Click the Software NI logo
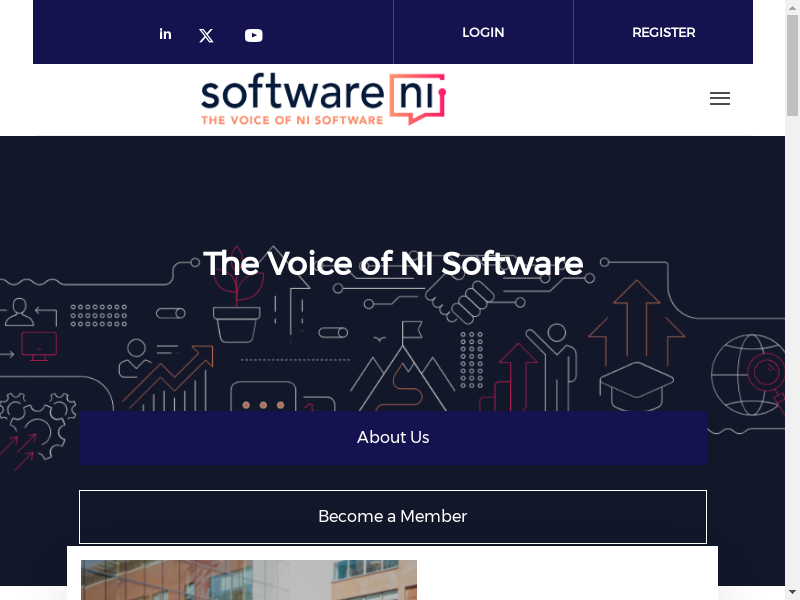800x600 pixels. pos(322,99)
